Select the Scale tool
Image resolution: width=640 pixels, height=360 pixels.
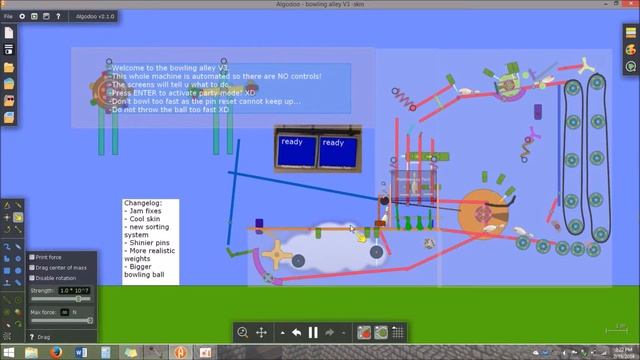pyautogui.click(x=18, y=229)
